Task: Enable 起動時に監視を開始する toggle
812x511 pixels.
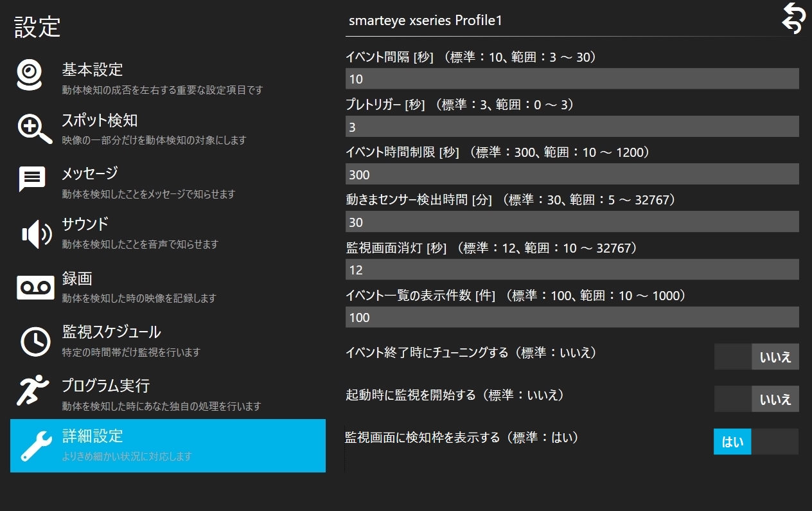Action: [756, 399]
